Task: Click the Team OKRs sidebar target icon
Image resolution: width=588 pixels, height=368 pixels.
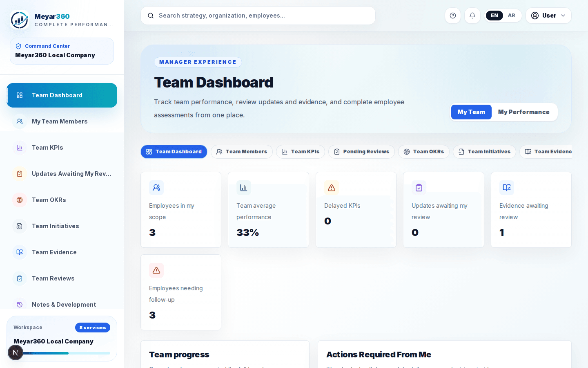Action: click(20, 200)
